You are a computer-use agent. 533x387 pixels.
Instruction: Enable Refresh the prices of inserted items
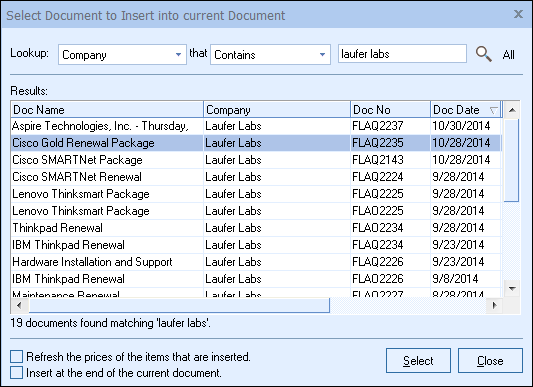point(17,357)
